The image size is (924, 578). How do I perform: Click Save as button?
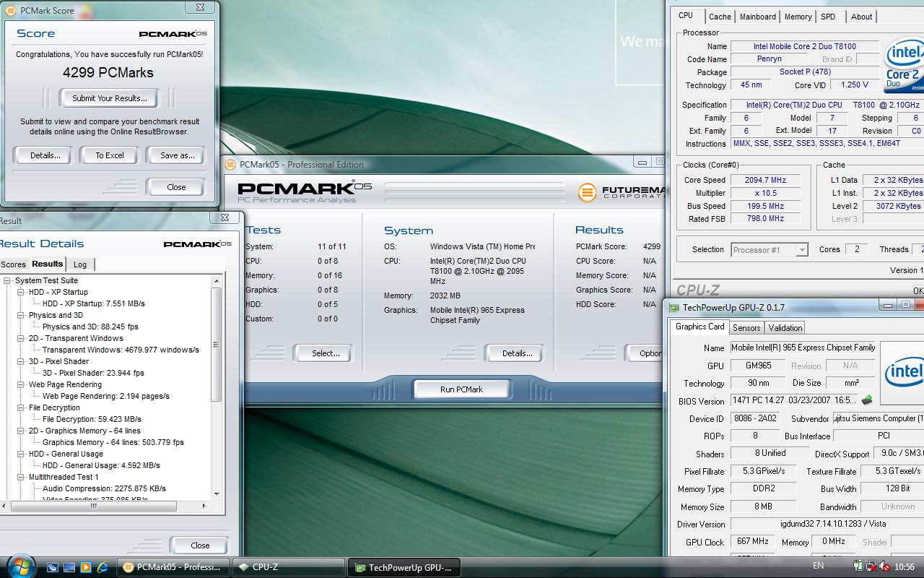pos(178,155)
